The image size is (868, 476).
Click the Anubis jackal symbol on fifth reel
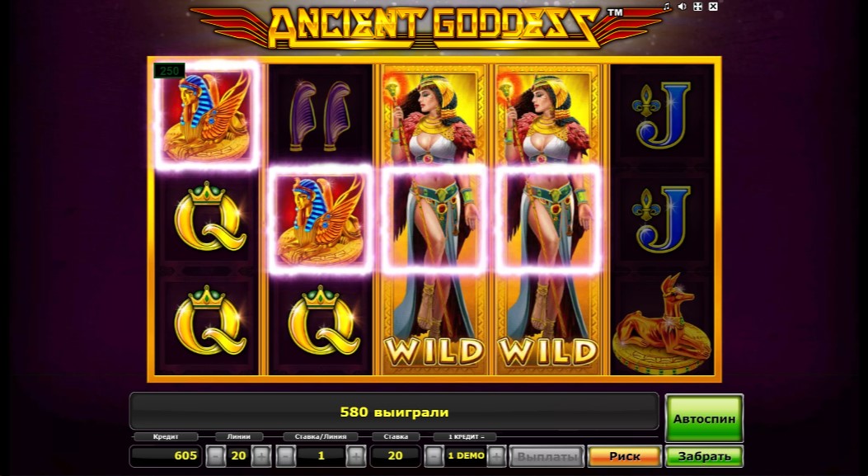[662, 324]
